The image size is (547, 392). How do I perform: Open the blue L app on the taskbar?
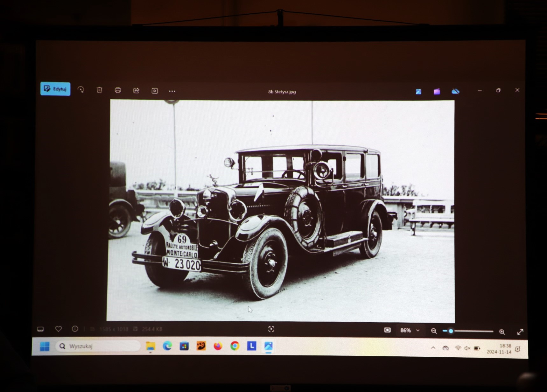(252, 346)
